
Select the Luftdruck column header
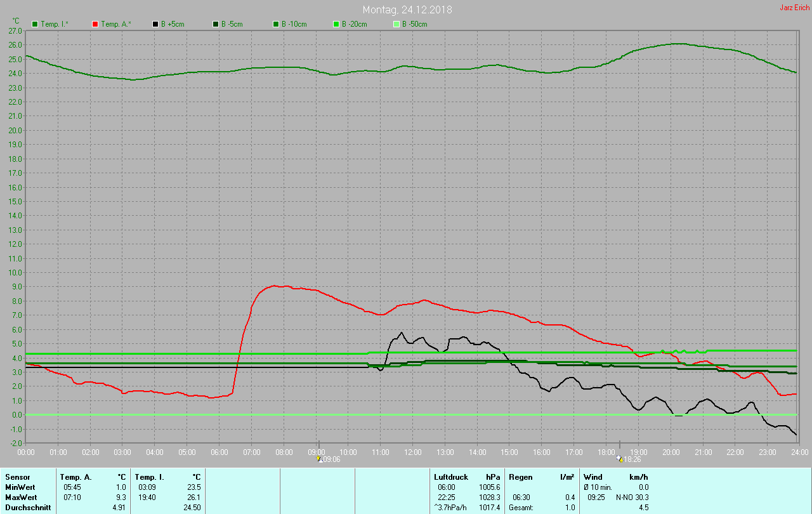[x=451, y=477]
